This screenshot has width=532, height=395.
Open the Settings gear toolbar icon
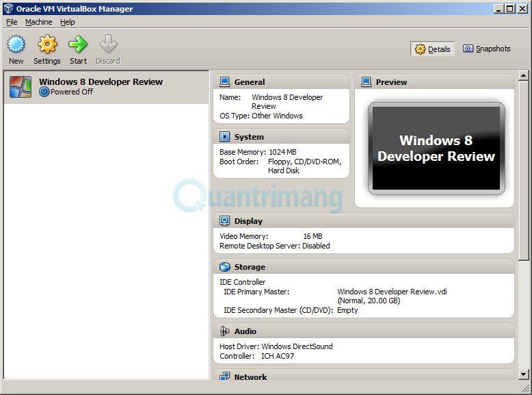click(47, 44)
